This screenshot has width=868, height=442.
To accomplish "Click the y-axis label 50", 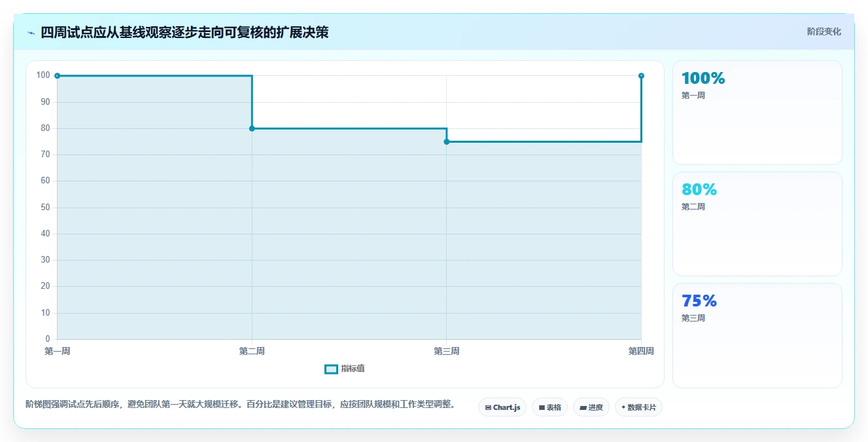I will pos(45,208).
